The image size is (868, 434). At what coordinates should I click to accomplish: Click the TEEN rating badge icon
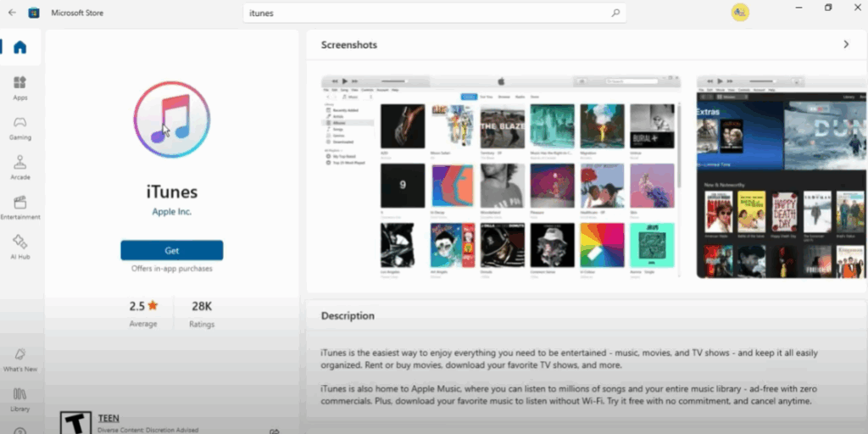coord(75,422)
